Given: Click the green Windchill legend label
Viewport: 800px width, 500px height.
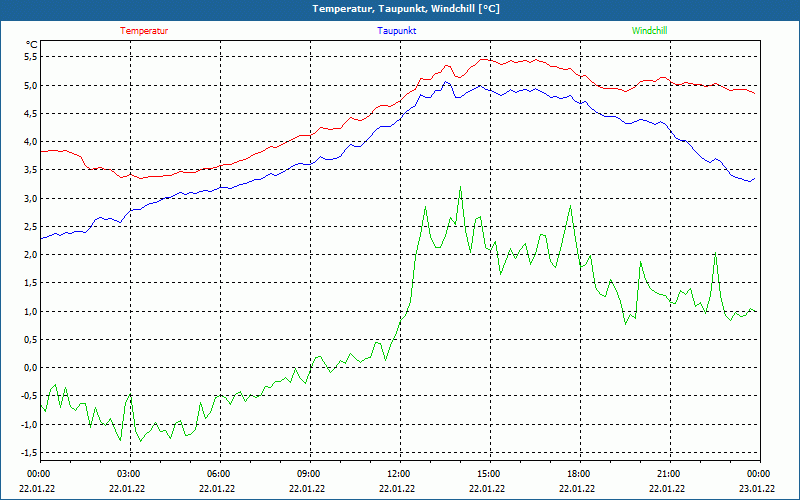Looking at the screenshot, I should tap(649, 31).
